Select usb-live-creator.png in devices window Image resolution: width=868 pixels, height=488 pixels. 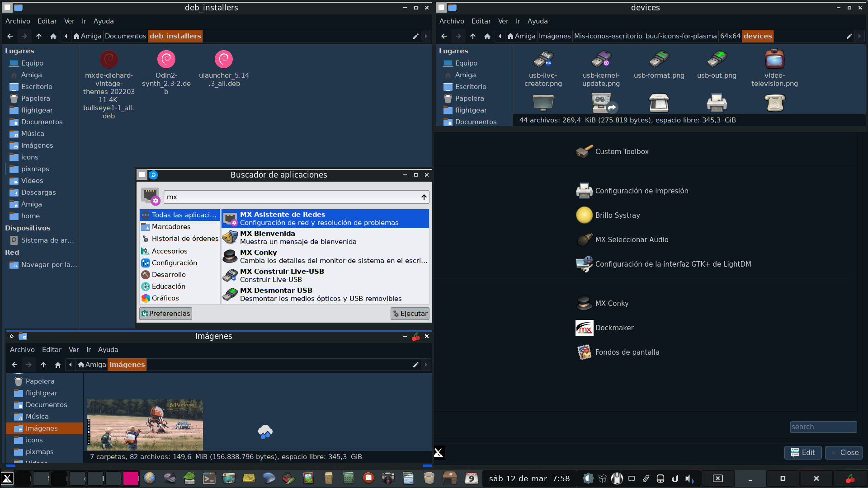(543, 68)
